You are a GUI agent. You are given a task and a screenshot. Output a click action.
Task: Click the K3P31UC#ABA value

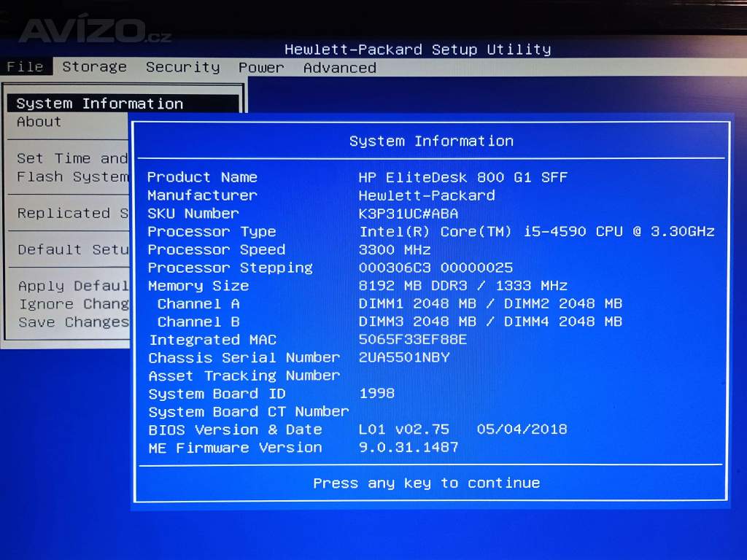pyautogui.click(x=409, y=214)
